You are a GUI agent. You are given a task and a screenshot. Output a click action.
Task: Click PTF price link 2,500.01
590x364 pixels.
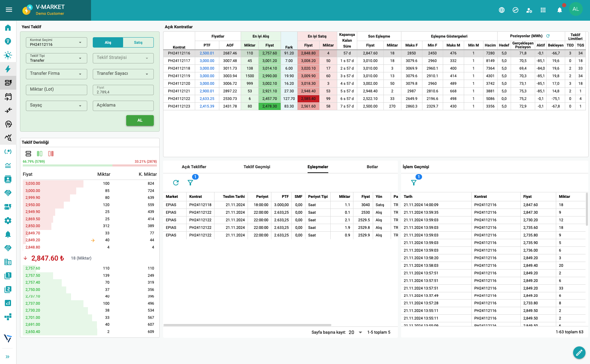(x=207, y=53)
